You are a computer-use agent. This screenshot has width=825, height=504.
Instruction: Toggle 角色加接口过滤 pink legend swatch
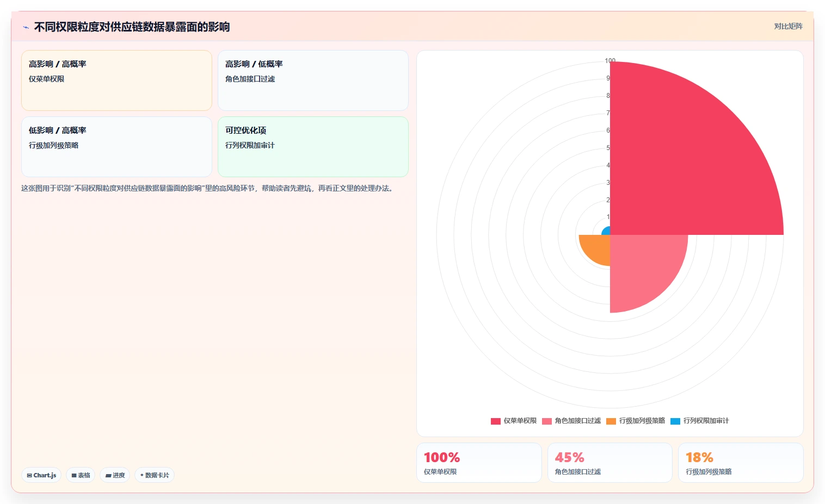547,421
